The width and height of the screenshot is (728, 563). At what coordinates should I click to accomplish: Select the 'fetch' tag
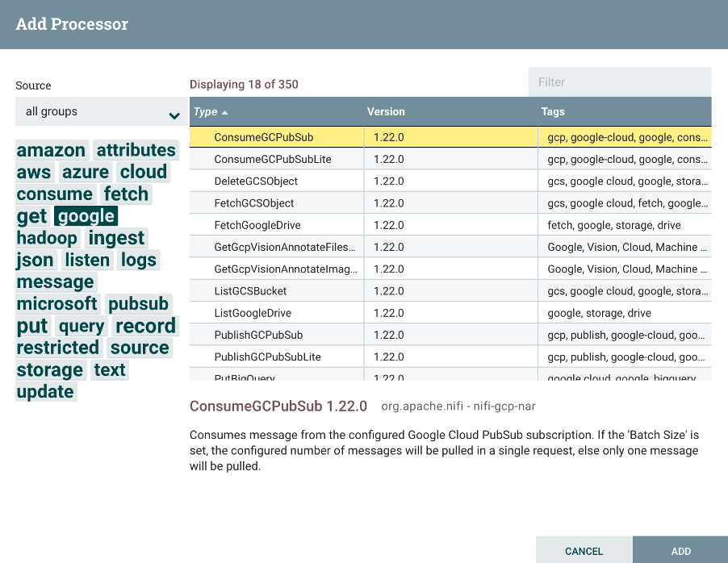126,194
